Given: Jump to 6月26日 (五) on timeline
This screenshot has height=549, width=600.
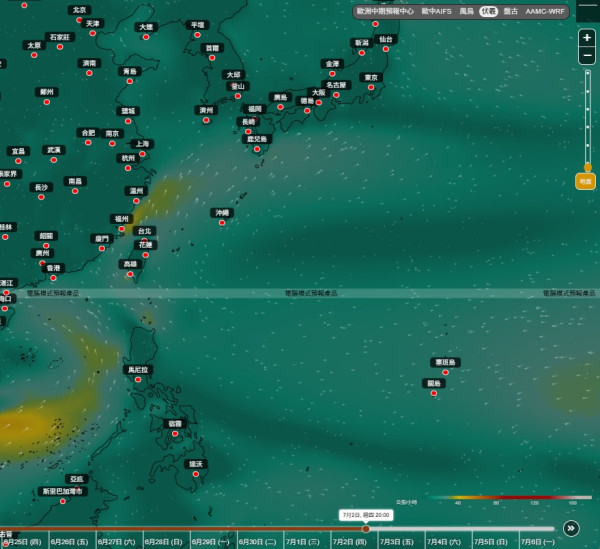Looking at the screenshot, I should pyautogui.click(x=69, y=542).
